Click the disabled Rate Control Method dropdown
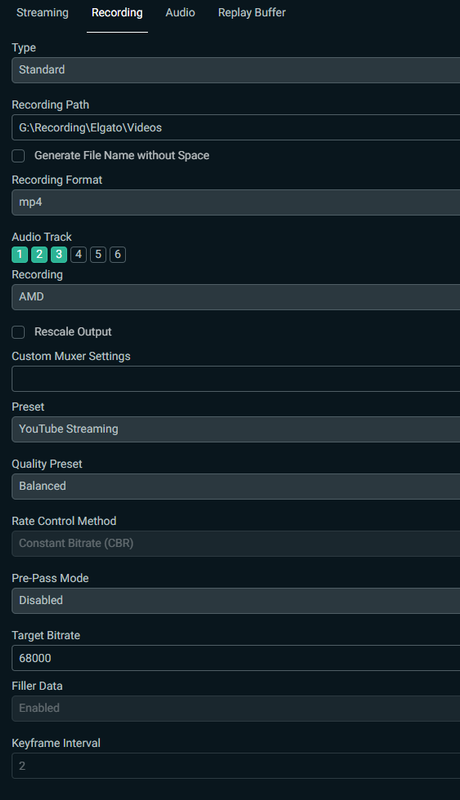 coord(236,543)
